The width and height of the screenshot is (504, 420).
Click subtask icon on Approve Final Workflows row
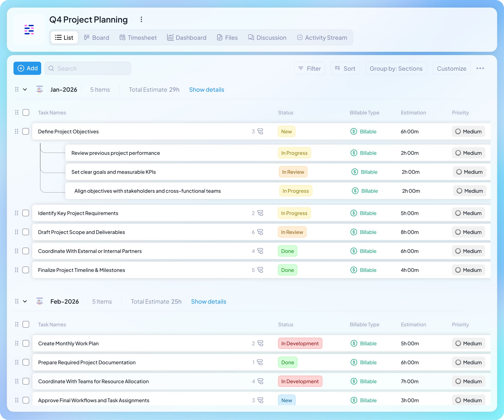click(260, 400)
